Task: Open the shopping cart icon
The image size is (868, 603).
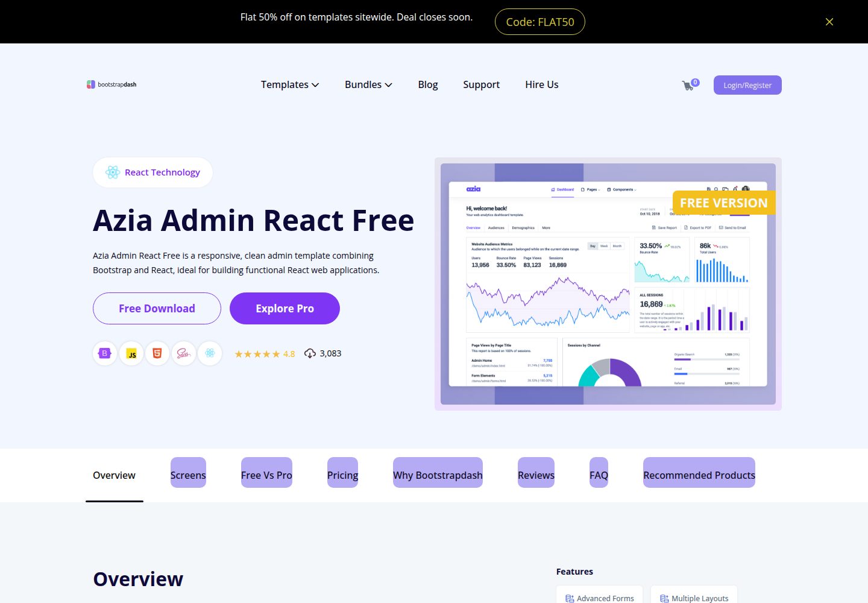Action: (x=687, y=86)
